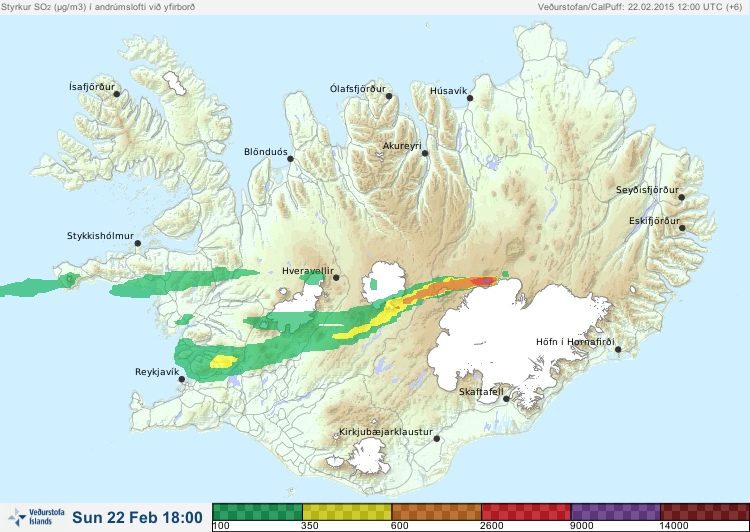Click the Akureyri city marker dot

(425, 154)
